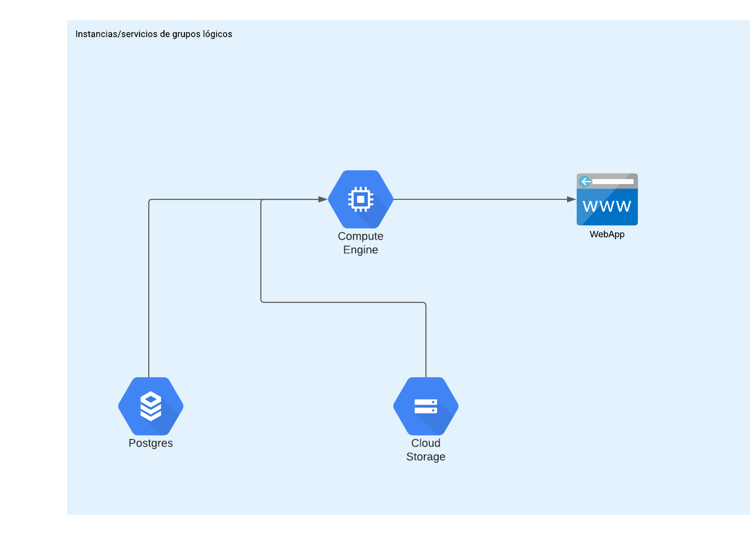Viewport: 756px width, 546px height.
Task: Select the Cloud Storage hexagon icon
Action: click(x=426, y=406)
